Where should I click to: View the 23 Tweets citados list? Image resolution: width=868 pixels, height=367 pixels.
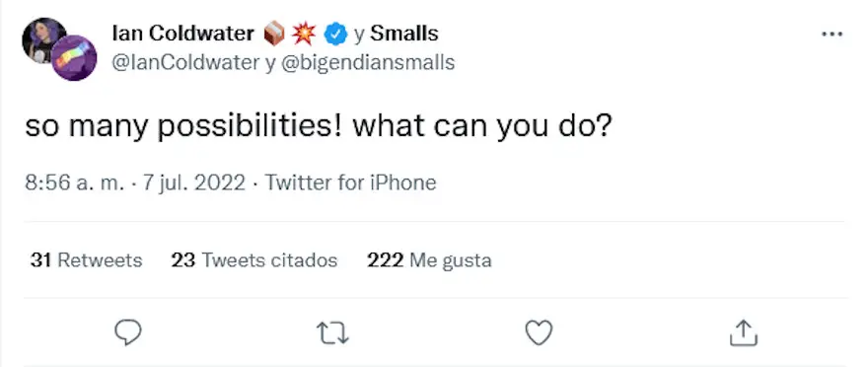(254, 259)
